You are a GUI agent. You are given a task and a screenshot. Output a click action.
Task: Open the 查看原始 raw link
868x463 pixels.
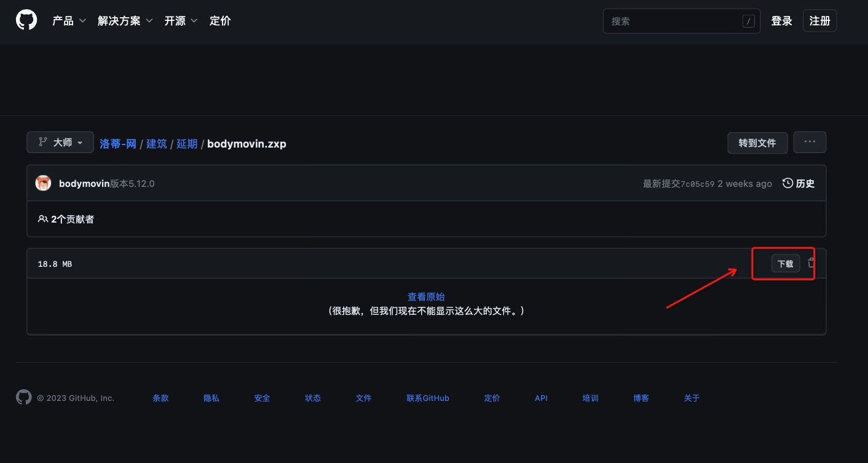pyautogui.click(x=426, y=297)
